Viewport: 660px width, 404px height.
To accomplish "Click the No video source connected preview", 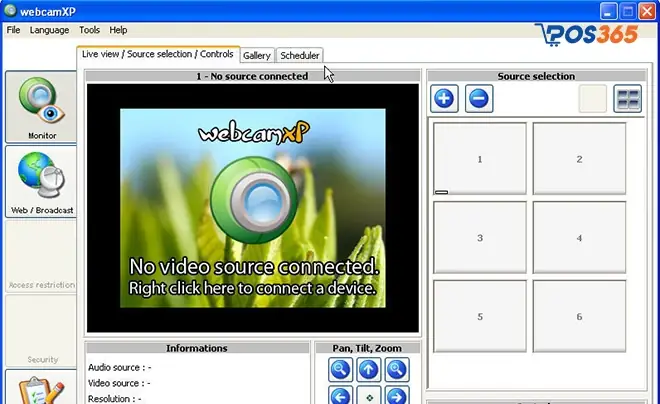I will pos(253,208).
